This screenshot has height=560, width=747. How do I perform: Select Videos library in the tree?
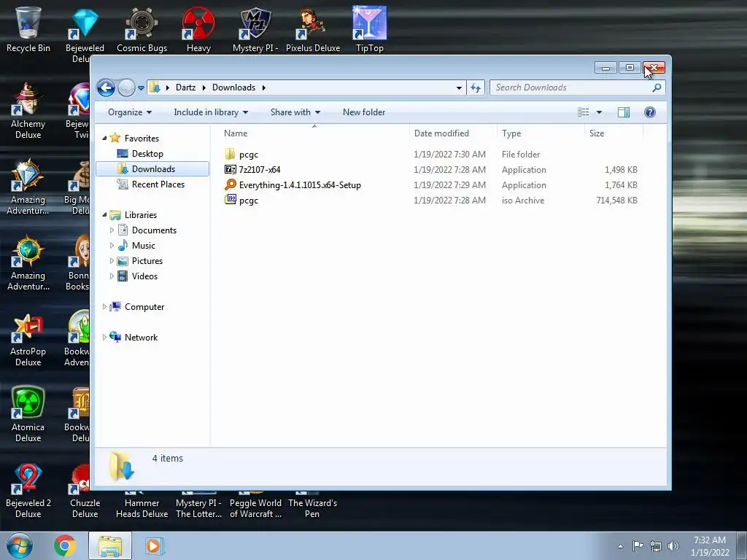144,276
